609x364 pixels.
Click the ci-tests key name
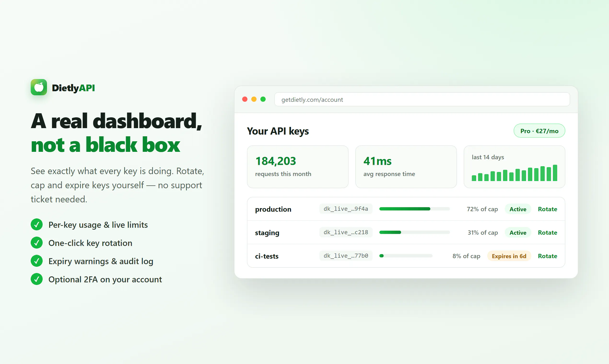(x=267, y=256)
